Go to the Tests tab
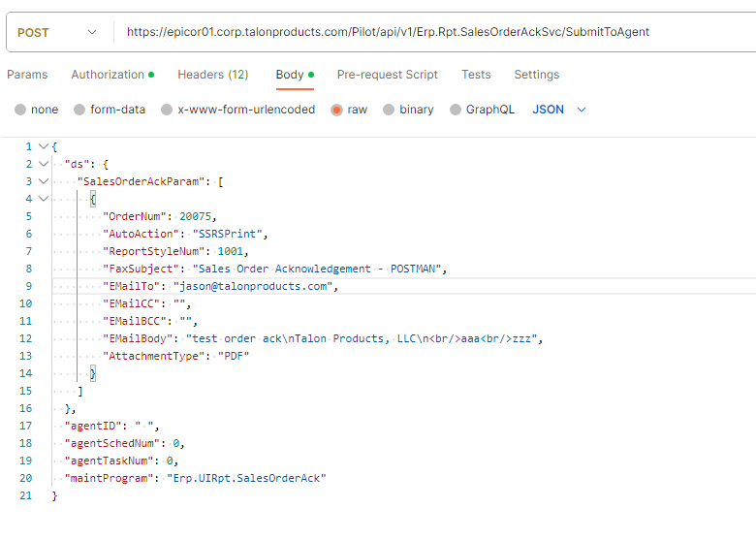 (x=476, y=75)
